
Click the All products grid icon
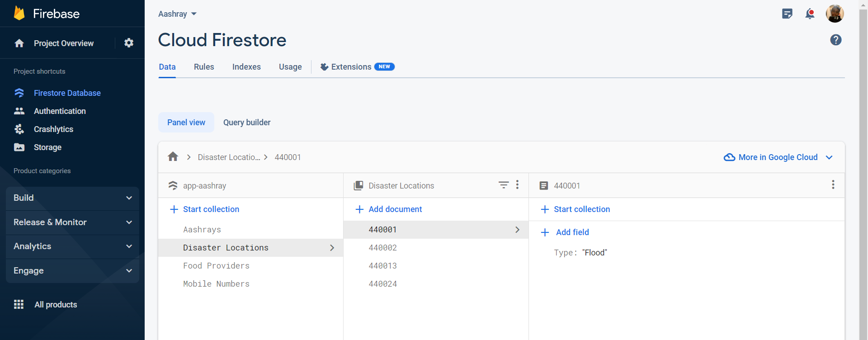19,304
